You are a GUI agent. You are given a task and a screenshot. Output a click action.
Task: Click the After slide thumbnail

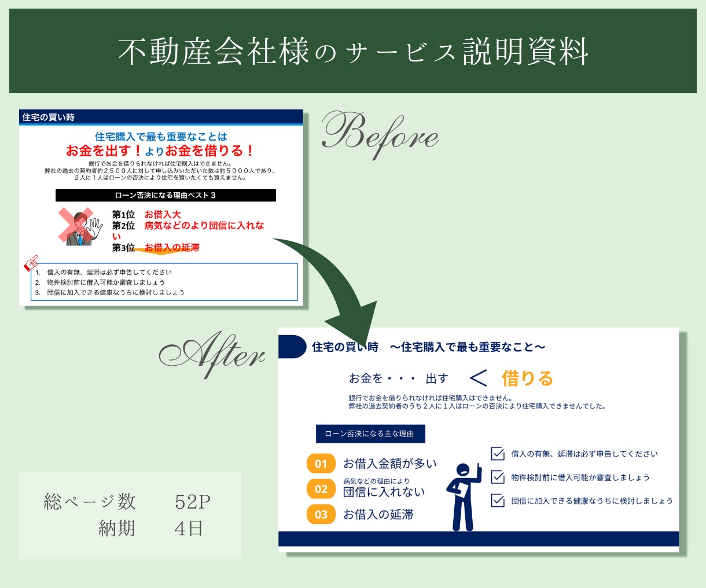pyautogui.click(x=479, y=440)
